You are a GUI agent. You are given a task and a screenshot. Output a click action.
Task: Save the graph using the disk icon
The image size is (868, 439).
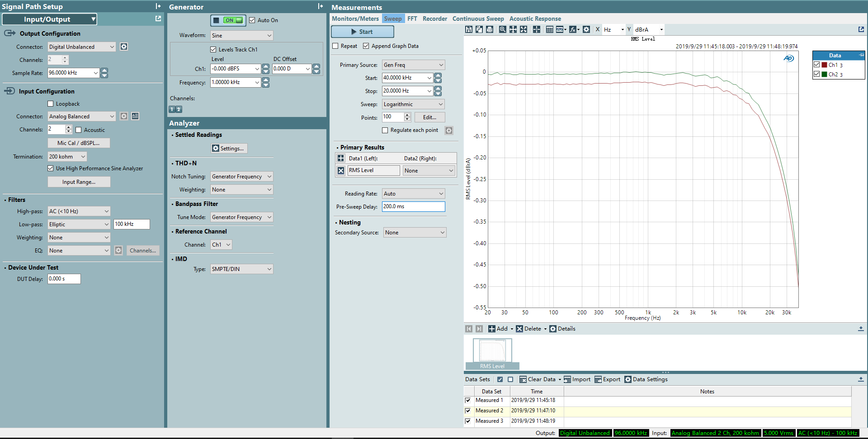469,29
